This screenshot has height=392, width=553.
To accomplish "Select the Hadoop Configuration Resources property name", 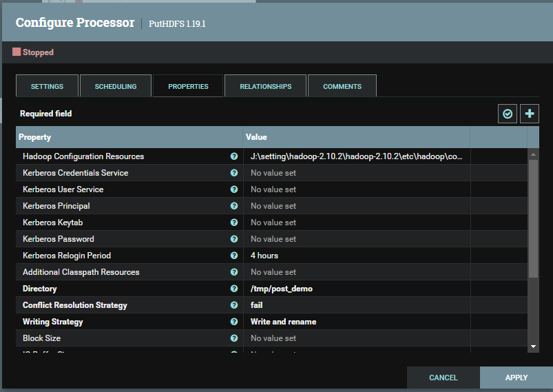I will coord(83,156).
